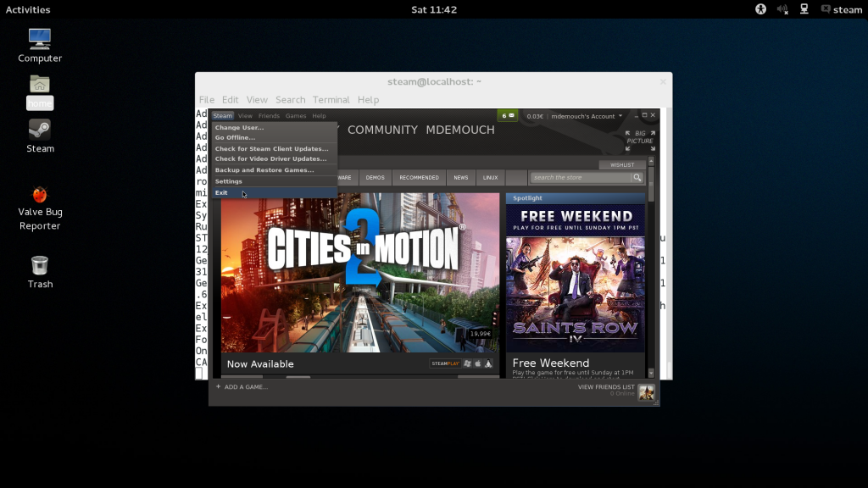Switch to the DEMOS store tab
868x488 pixels.
coord(375,178)
